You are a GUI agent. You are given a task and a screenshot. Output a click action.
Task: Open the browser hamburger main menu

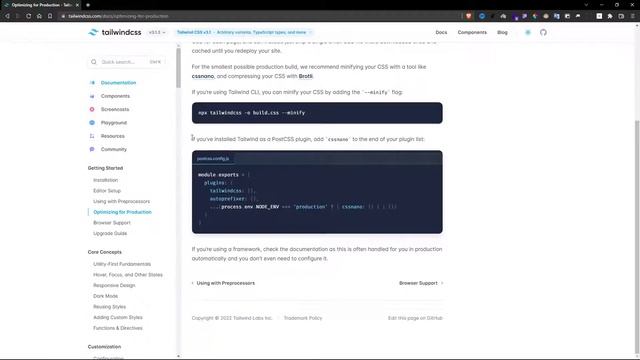pyautogui.click(x=633, y=16)
